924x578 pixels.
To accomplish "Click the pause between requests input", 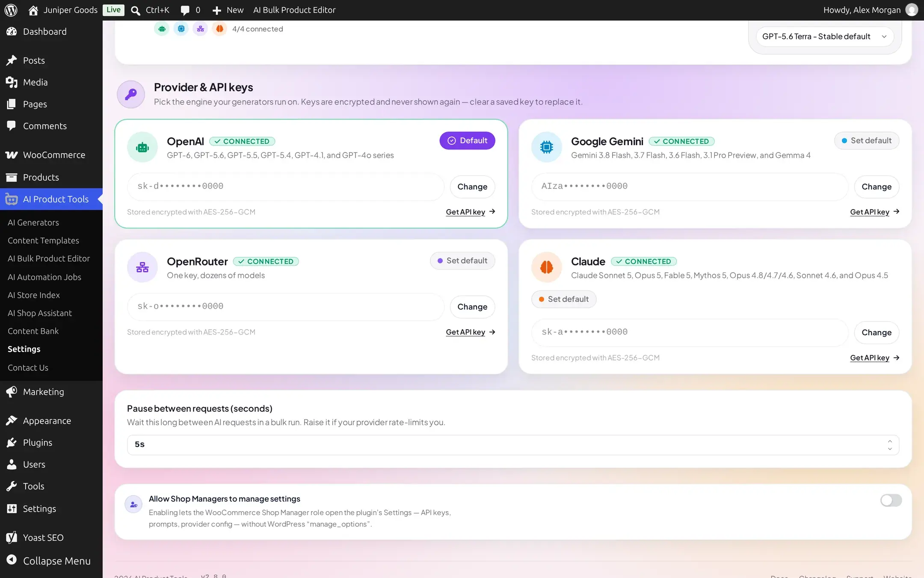I will [x=513, y=445].
